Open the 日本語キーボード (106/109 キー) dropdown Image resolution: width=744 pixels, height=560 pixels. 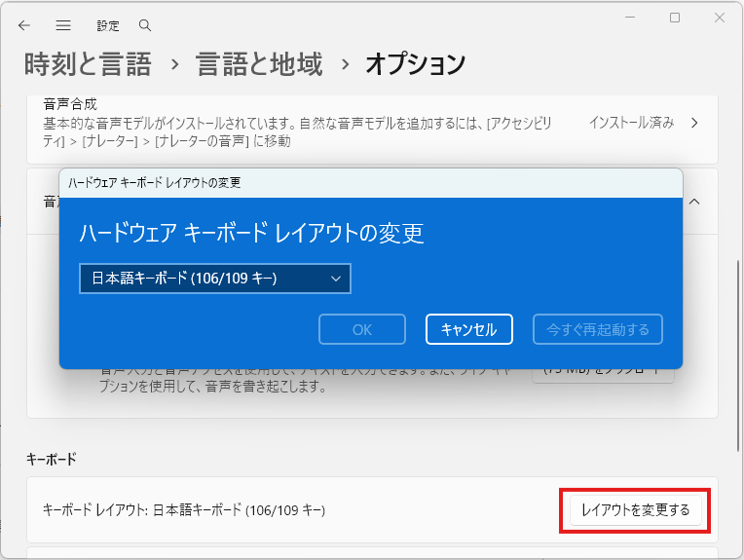pyautogui.click(x=215, y=279)
